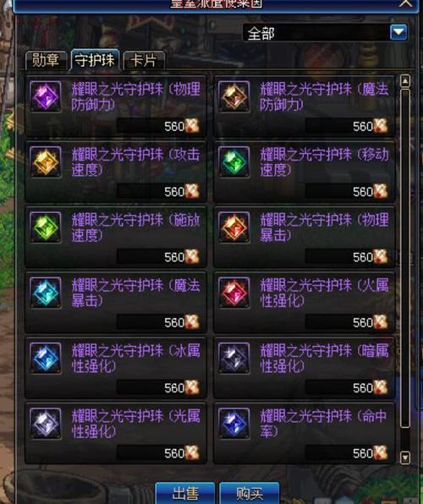Image resolution: width=423 pixels, height=504 pixels.
Task: Select the purple 物理防御力 guardian bead icon
Action: point(46,96)
